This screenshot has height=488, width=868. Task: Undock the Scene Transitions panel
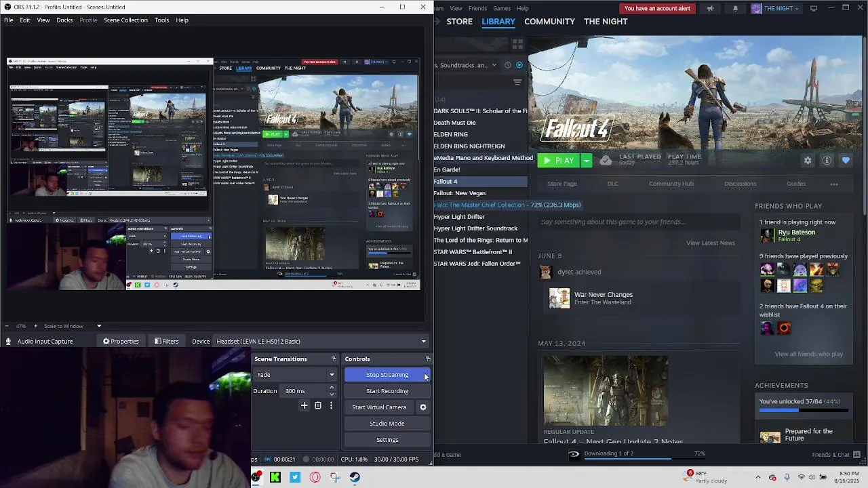click(x=334, y=359)
